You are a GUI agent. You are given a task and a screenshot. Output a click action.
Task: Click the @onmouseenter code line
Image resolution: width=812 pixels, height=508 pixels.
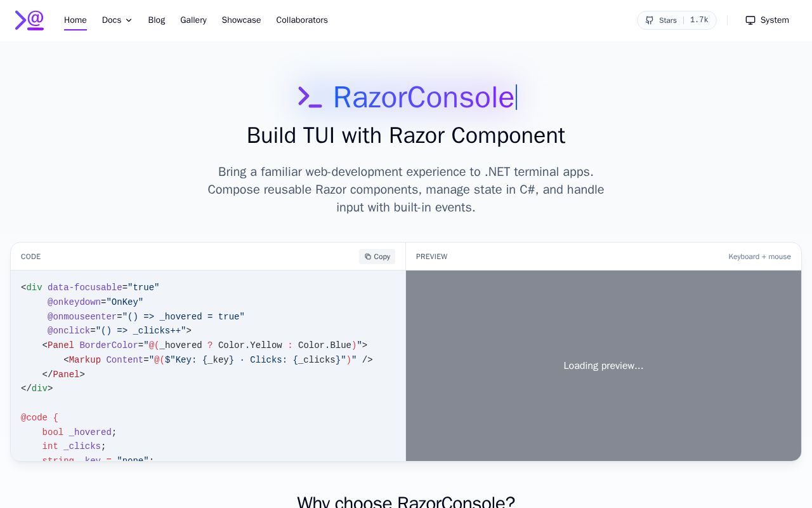[x=146, y=317]
